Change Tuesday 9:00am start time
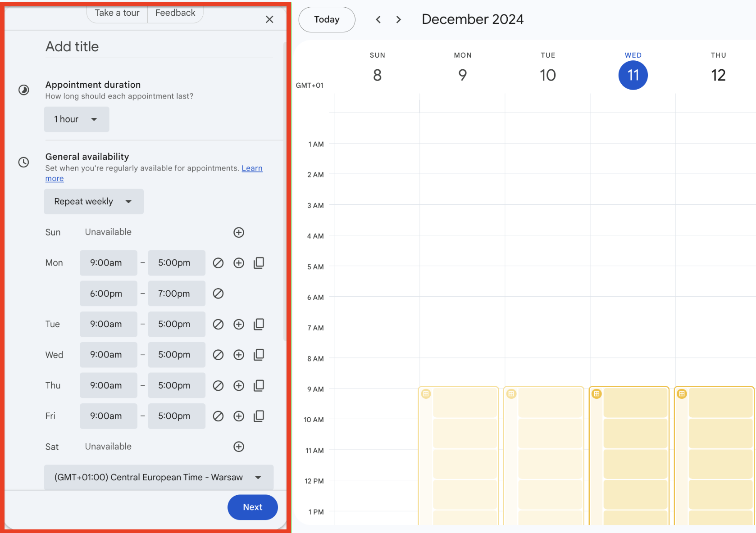This screenshot has width=756, height=533. pos(109,324)
